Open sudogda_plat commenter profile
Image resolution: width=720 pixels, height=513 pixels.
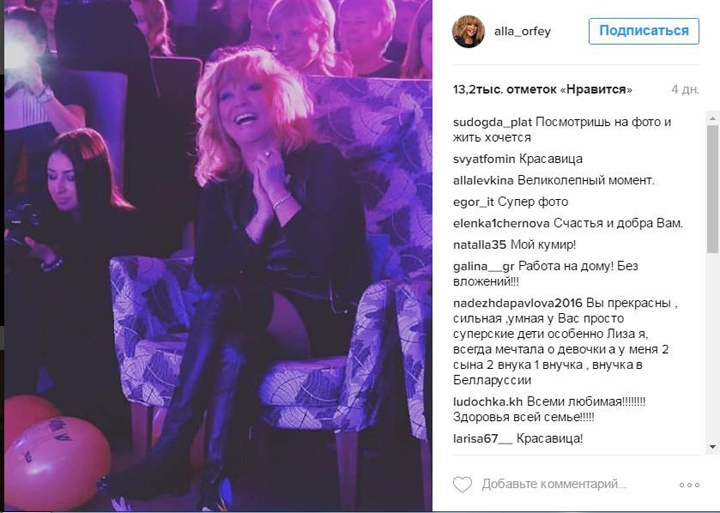[492, 122]
